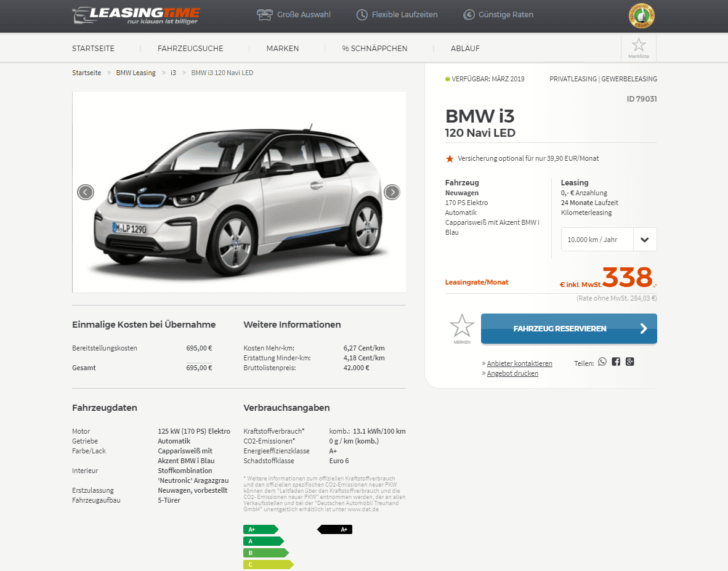This screenshot has width=728, height=571.
Task: Click the BMW i3 car photo
Action: [x=239, y=192]
